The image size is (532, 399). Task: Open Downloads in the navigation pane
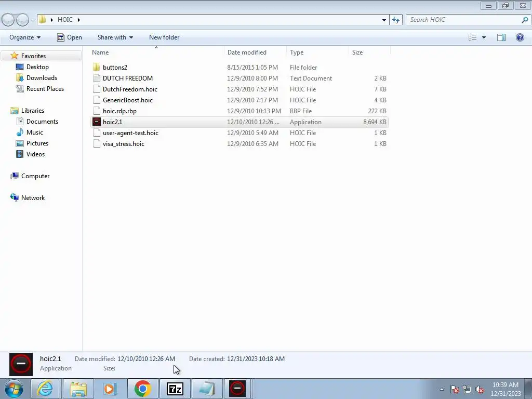[42, 78]
